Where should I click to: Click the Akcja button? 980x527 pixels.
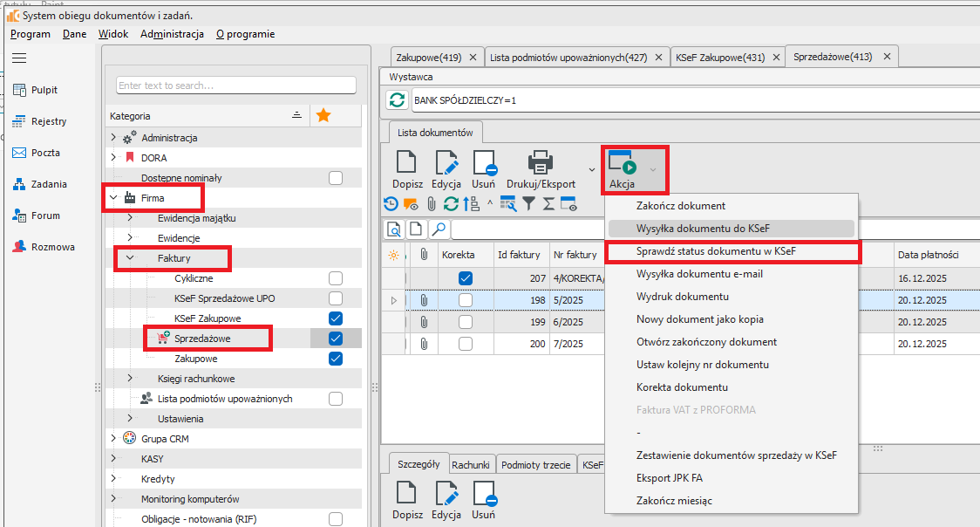(x=623, y=169)
